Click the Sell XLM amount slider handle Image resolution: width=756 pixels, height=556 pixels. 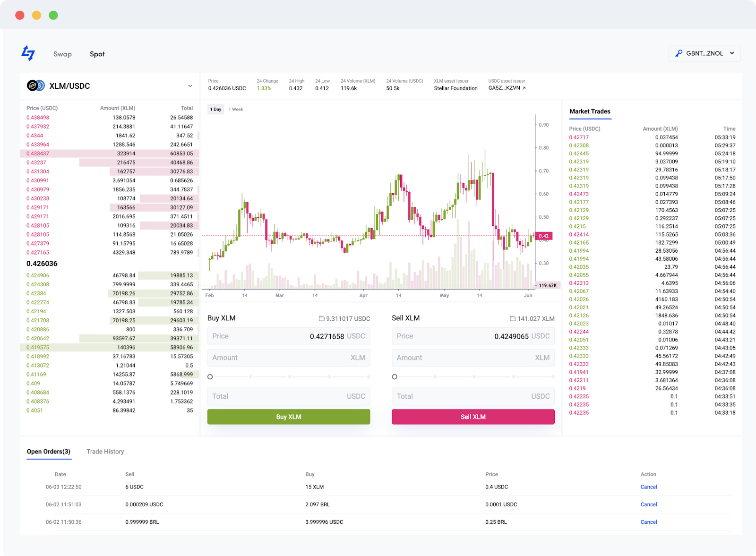[x=395, y=377]
